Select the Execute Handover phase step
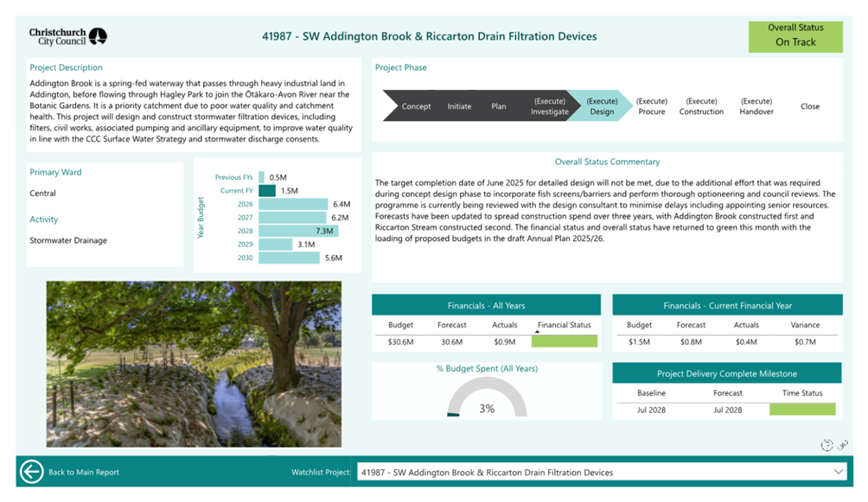868x502 pixels. coord(756,106)
